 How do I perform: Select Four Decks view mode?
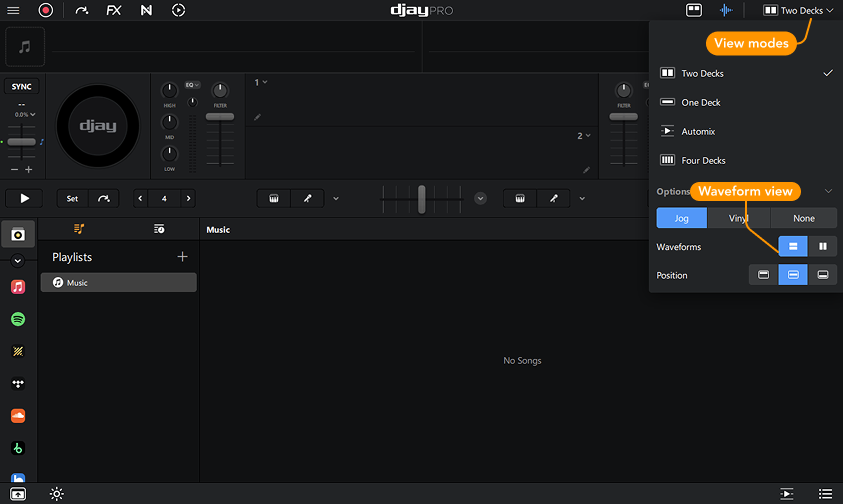(746, 160)
